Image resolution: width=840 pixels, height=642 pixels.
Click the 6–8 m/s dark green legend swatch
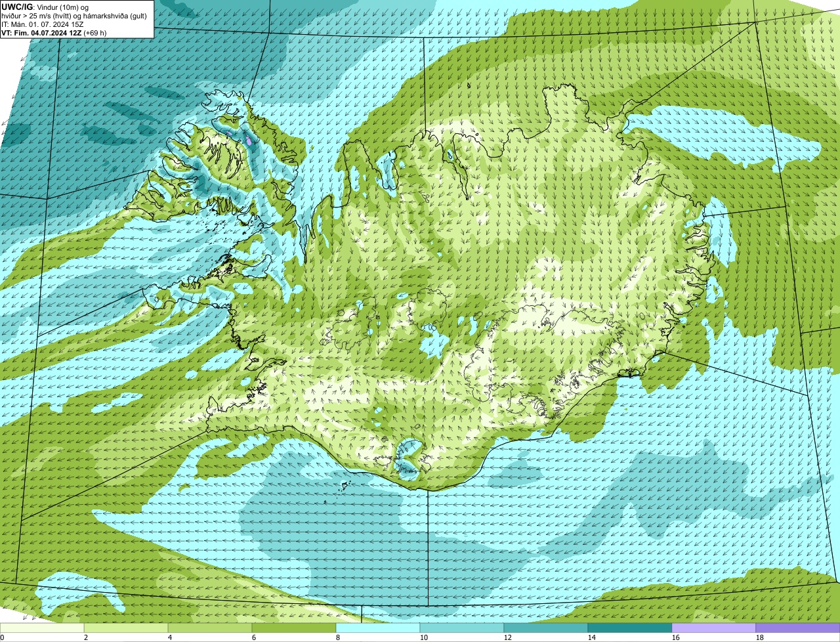point(294,628)
